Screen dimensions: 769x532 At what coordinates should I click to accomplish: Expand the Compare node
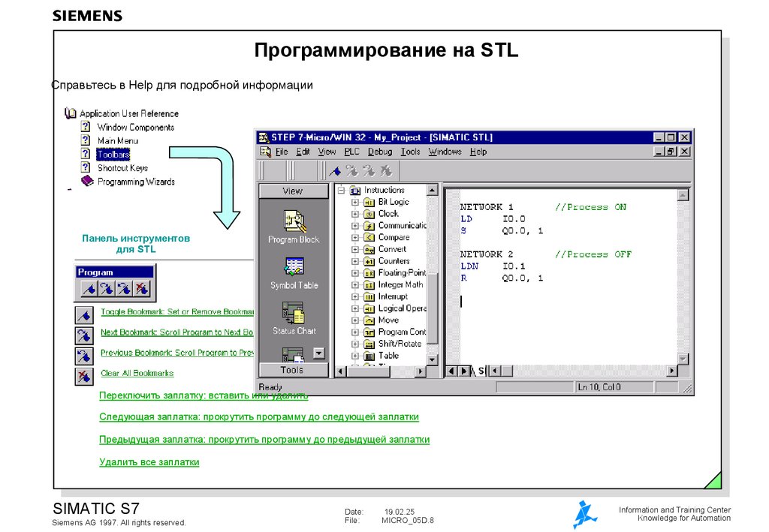355,238
